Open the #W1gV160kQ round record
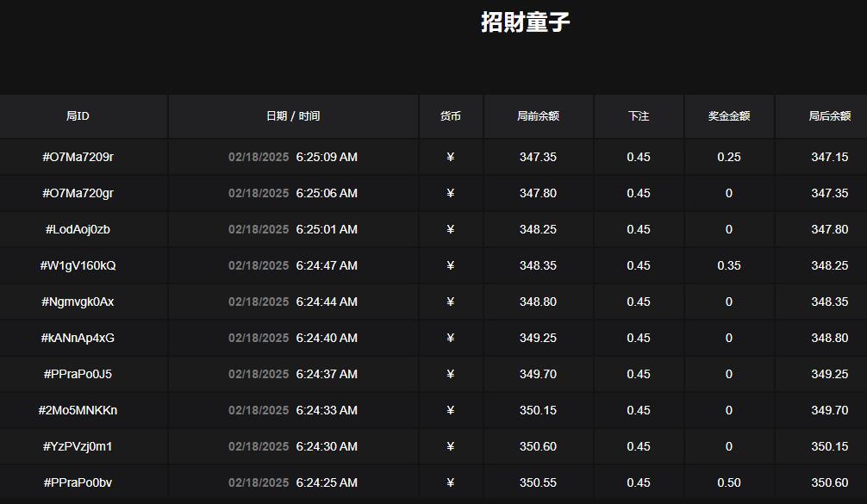This screenshot has height=504, width=867. coord(78,265)
